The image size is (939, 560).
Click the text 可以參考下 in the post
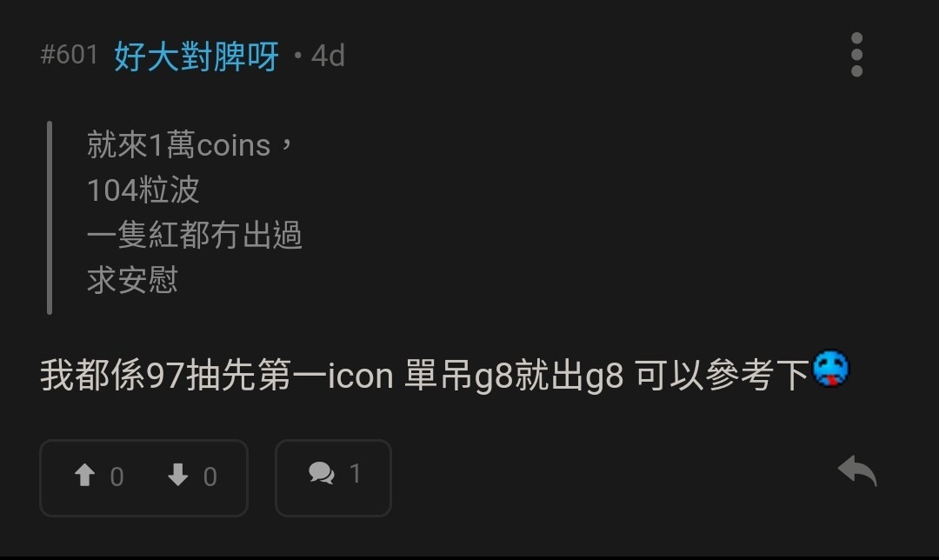723,376
